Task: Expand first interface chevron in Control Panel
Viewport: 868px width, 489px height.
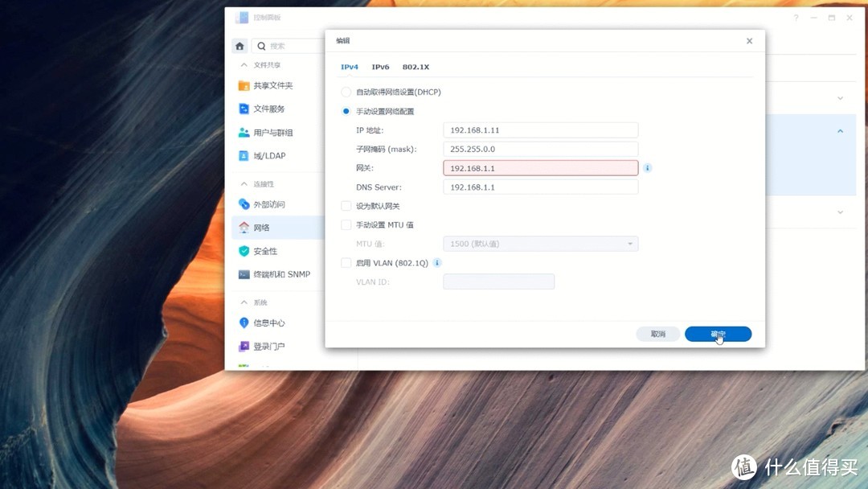Action: tap(841, 98)
